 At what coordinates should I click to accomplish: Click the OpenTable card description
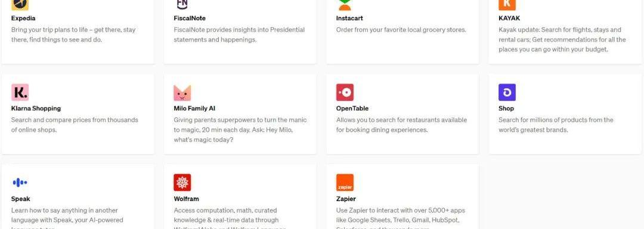pos(401,125)
